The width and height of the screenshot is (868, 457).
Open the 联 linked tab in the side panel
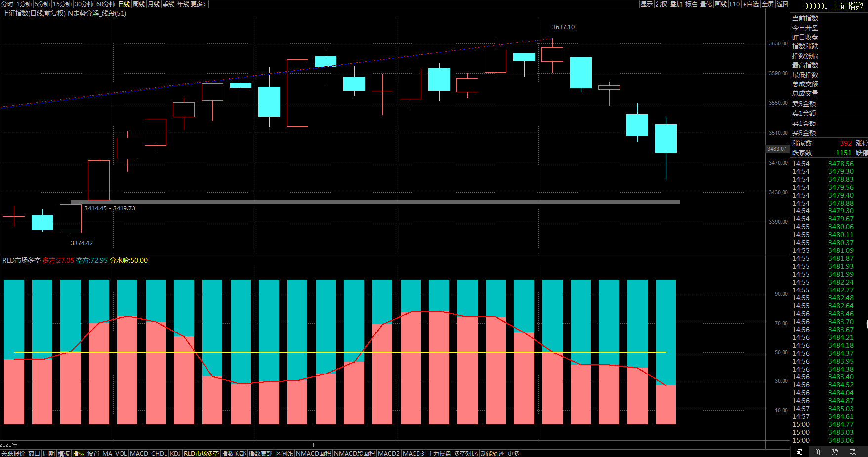[853, 452]
